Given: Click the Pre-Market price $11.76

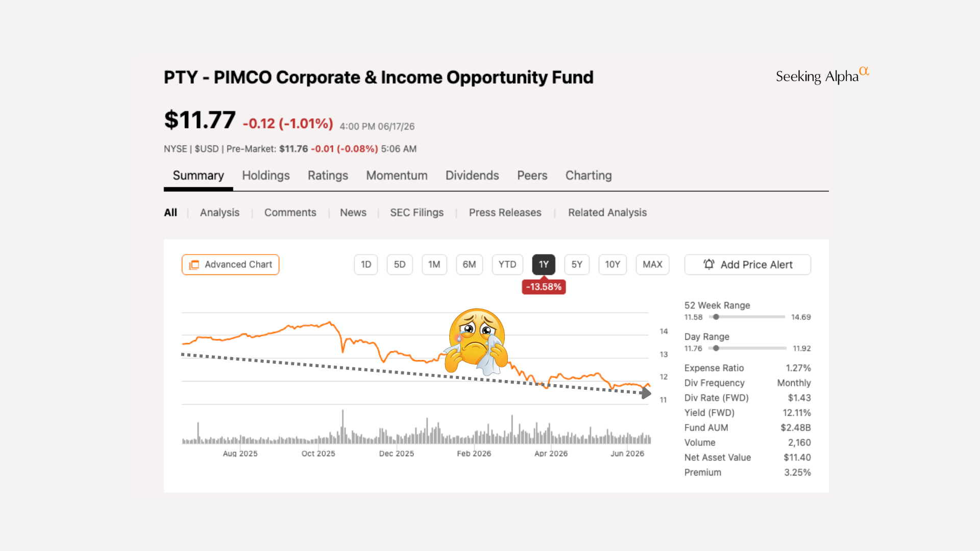Looking at the screenshot, I should tap(293, 148).
